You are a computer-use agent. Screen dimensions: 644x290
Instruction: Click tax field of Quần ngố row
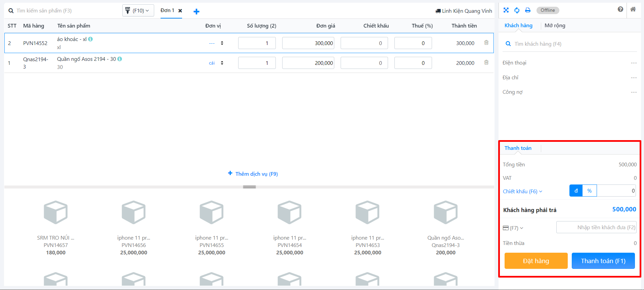413,63
